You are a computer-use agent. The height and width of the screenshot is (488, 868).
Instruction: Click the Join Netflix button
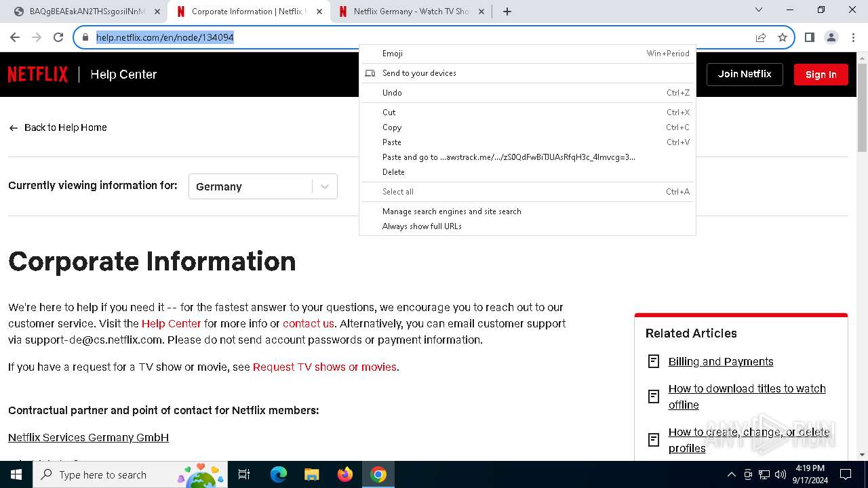pos(745,74)
